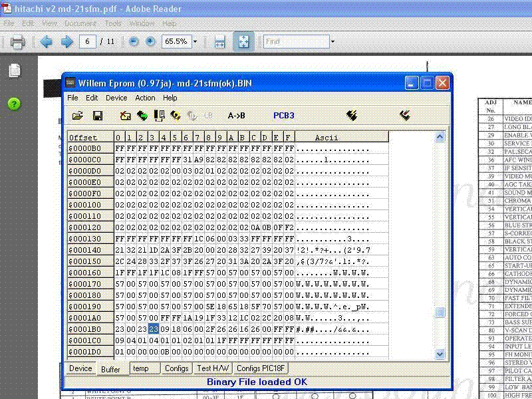Click the Ascii column header

pos(342,138)
